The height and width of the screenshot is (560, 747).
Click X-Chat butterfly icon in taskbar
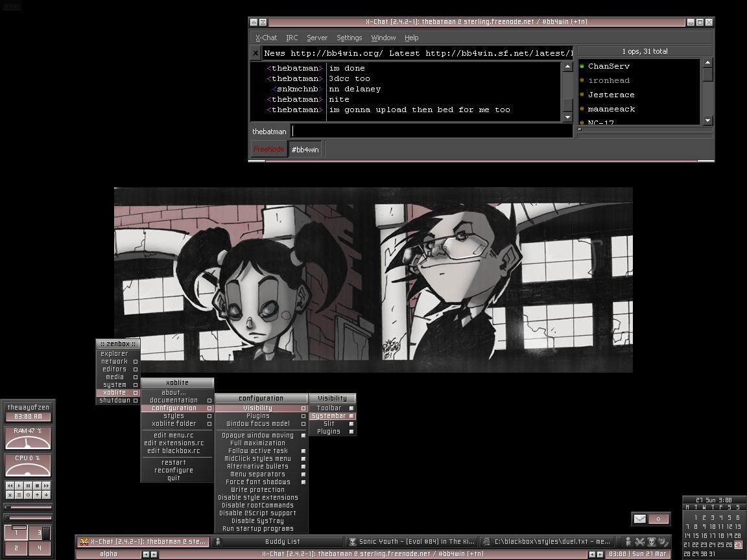click(x=84, y=541)
